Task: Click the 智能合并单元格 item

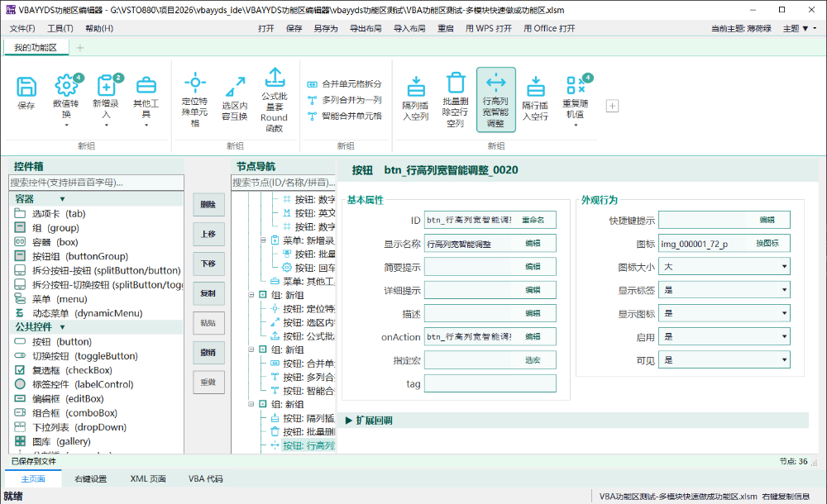Action: pyautogui.click(x=344, y=116)
